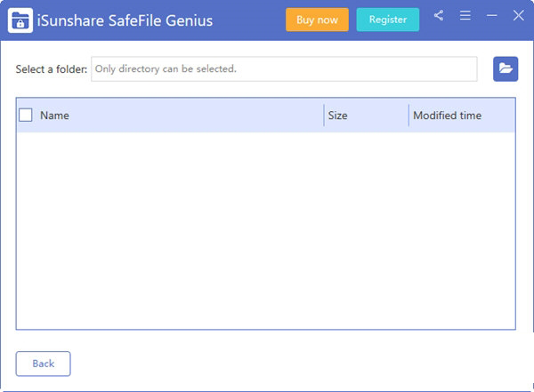Sort by the Name column header
Screen dimensions: 534x392
[55, 116]
